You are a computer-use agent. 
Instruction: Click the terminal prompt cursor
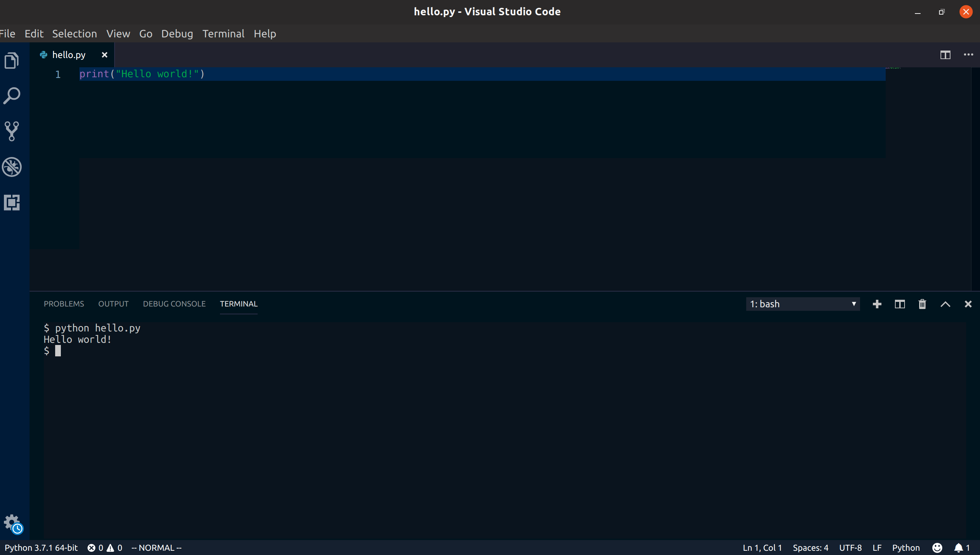pos(58,351)
